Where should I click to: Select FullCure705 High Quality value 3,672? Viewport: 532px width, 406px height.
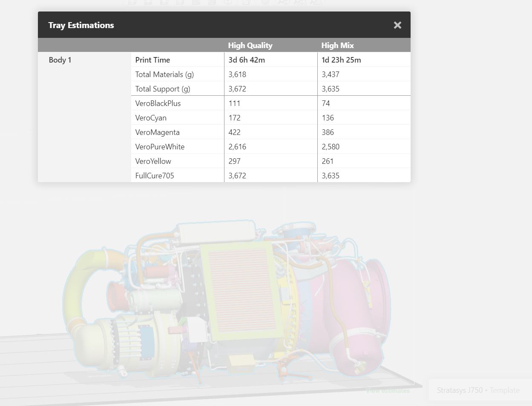pyautogui.click(x=237, y=176)
